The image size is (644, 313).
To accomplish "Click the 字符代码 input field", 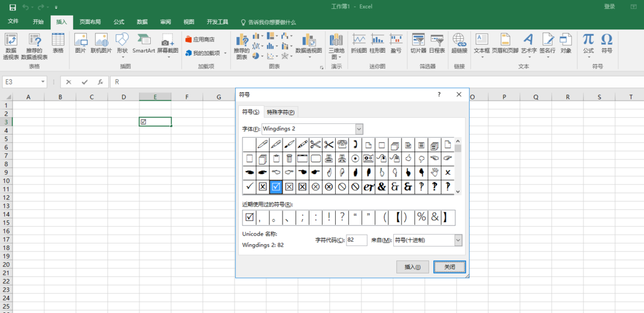I will pos(356,240).
